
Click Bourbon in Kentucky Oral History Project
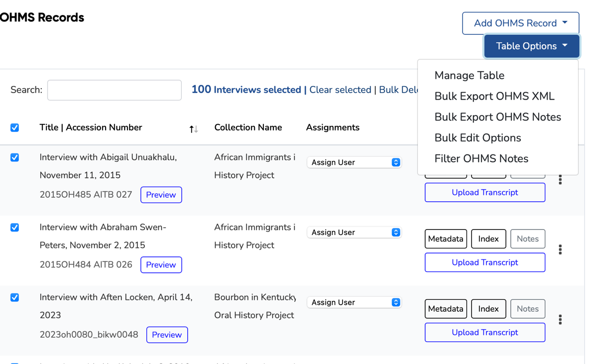coord(254,306)
